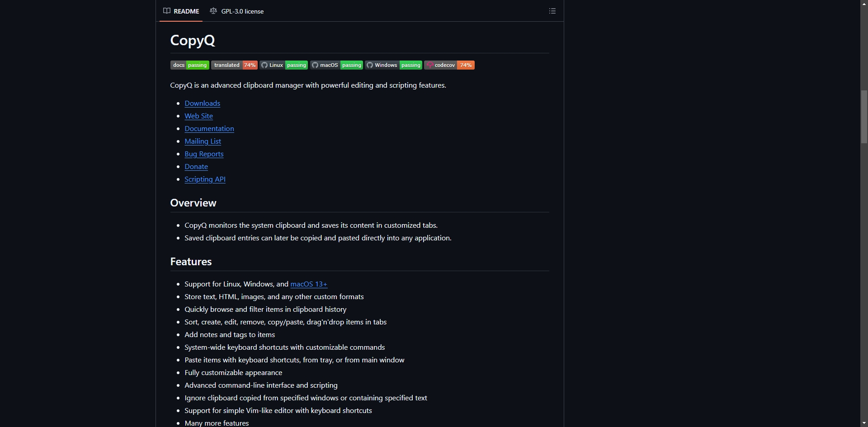Click 'System-wide keyboard shortcuts' feature line

[285, 347]
